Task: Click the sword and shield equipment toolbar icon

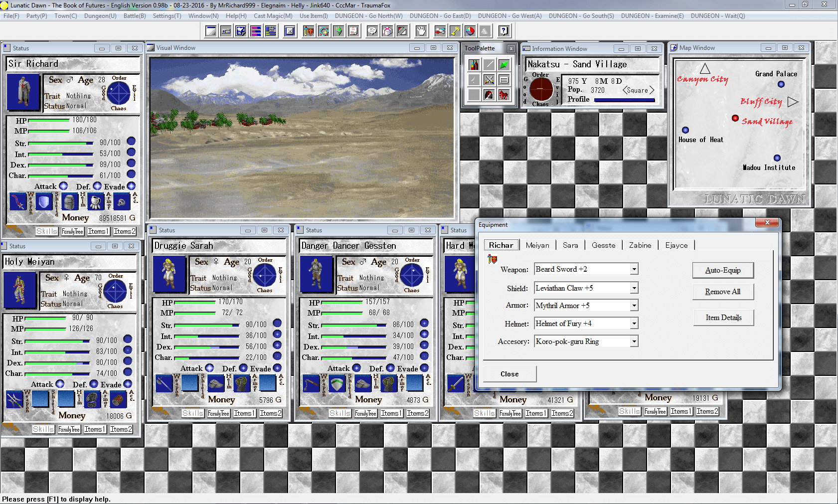Action: [309, 31]
